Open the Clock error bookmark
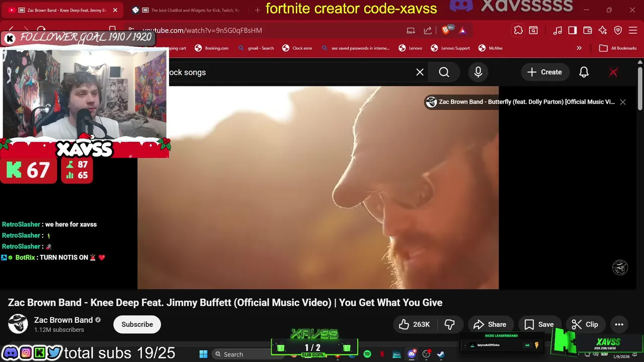The width and height of the screenshot is (644, 362). tap(297, 48)
